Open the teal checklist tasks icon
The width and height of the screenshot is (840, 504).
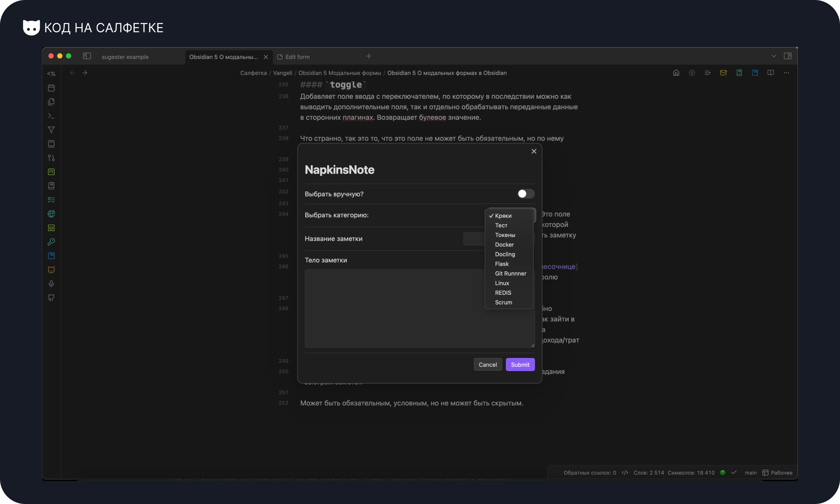(51, 200)
